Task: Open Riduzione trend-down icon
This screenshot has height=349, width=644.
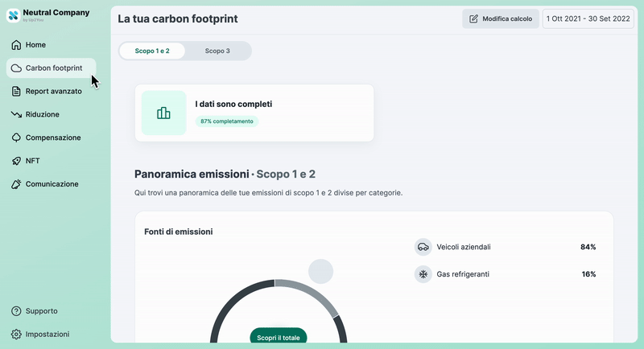Action: (16, 115)
